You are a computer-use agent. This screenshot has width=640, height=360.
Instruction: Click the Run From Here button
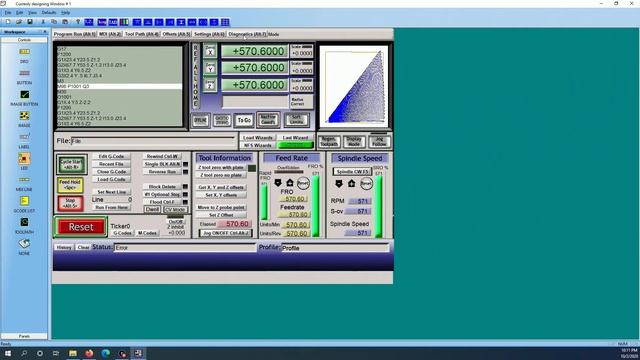(111, 207)
